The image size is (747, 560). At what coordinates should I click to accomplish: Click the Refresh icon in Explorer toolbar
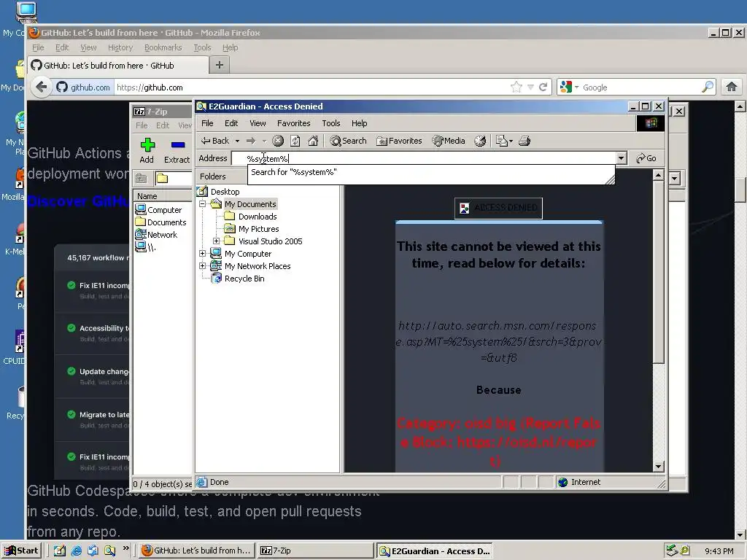[x=295, y=141]
